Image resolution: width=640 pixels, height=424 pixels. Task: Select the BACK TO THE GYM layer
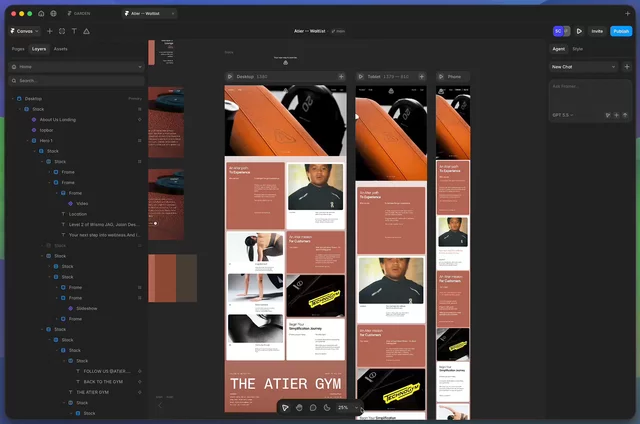click(103, 382)
